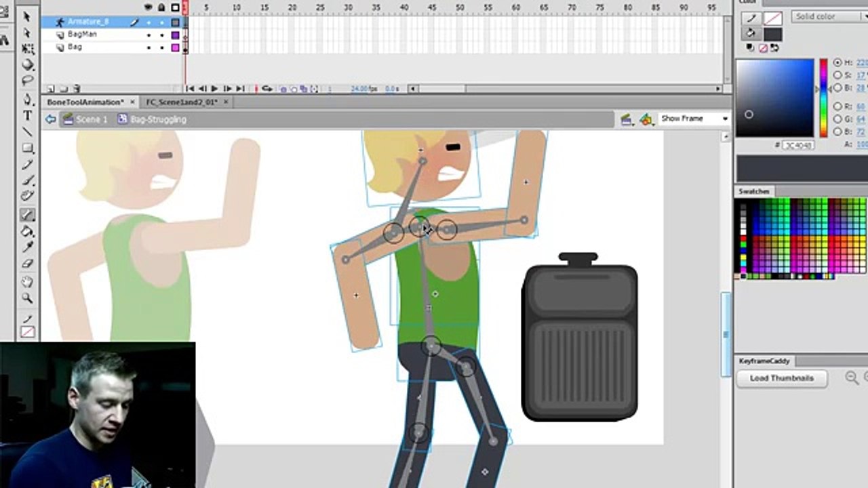The height and width of the screenshot is (488, 868).
Task: Open the Swatches panel tab
Action: tap(754, 192)
